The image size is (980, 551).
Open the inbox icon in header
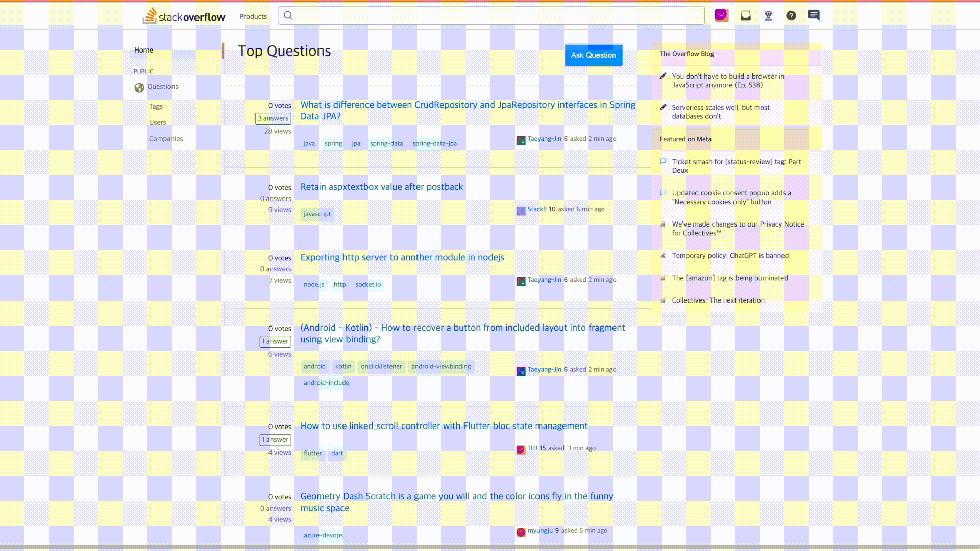click(745, 16)
